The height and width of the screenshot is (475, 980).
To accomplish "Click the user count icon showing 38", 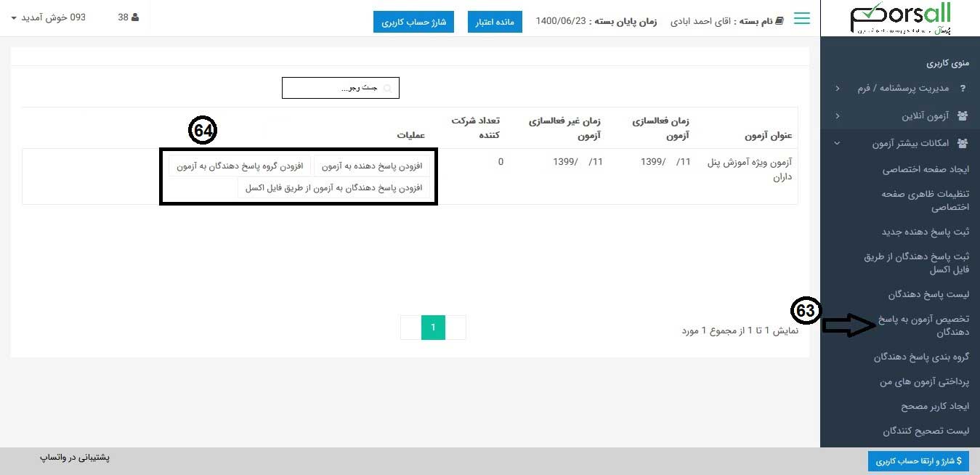I will [x=134, y=17].
